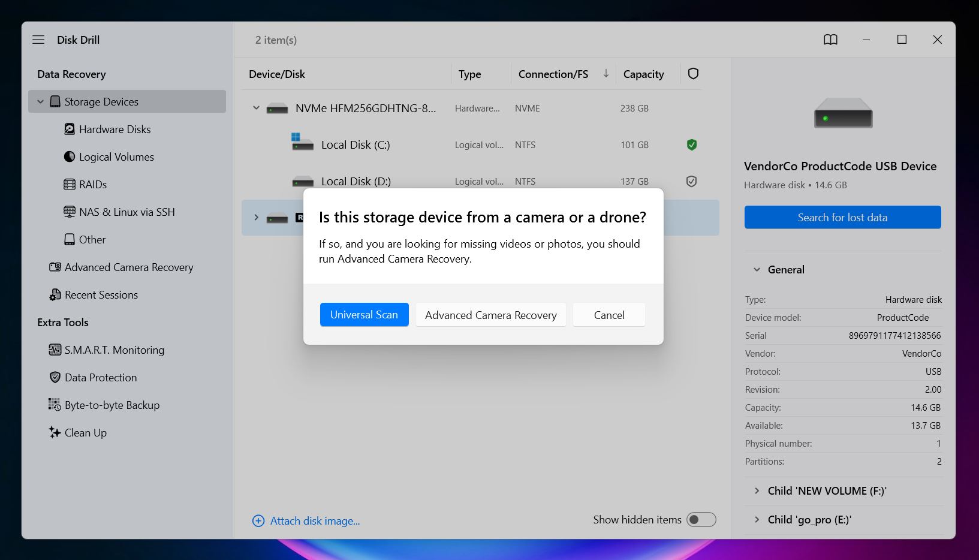The width and height of the screenshot is (979, 560).
Task: Close the Disk Drill window
Action: (938, 40)
